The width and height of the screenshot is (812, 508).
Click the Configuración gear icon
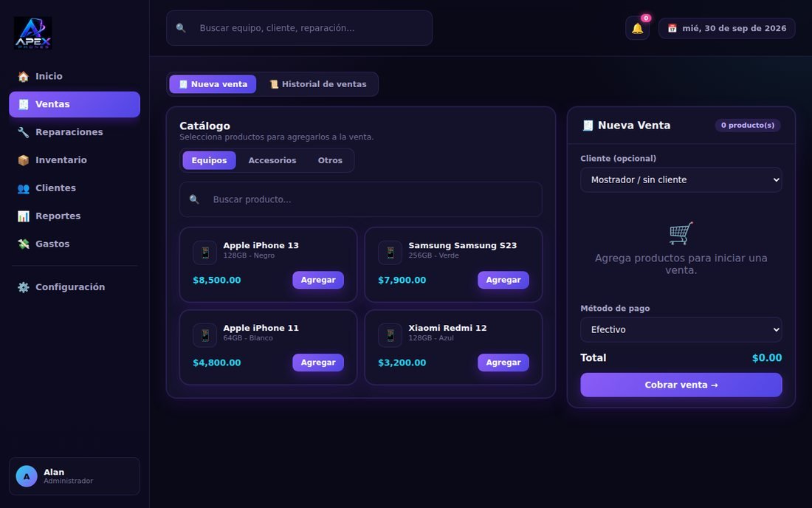point(24,287)
